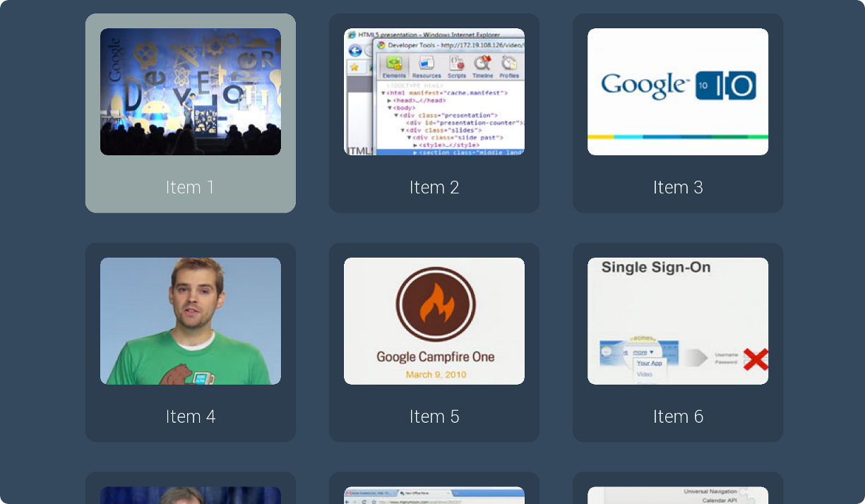Select the Item 5 label

[434, 416]
